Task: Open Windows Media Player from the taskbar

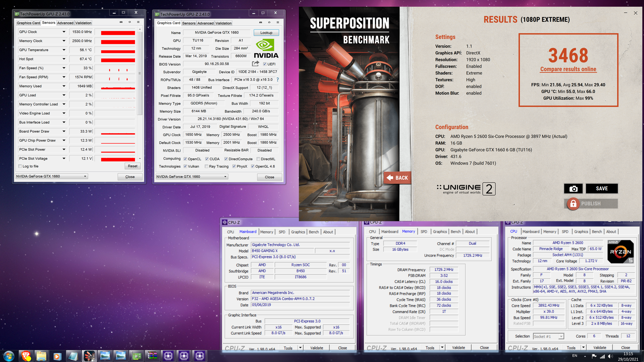Action: pos(57,356)
